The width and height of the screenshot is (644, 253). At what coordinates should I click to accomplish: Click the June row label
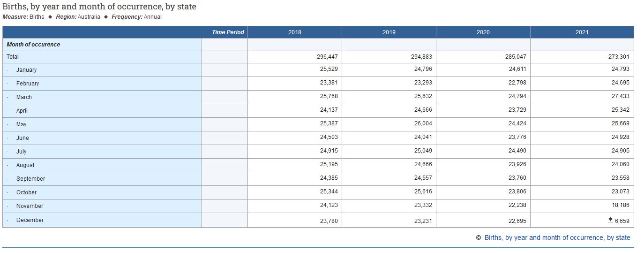click(22, 138)
